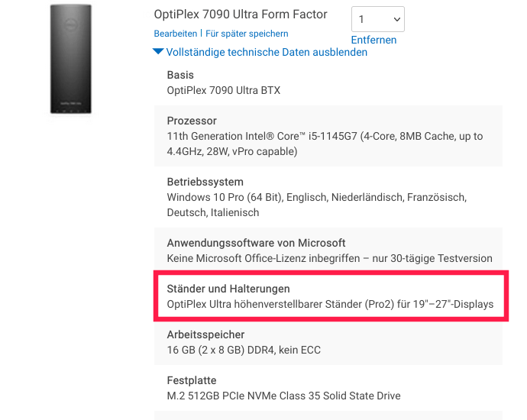Click the OptiPlex 7090 Ultra product thumbnail

pos(71,59)
